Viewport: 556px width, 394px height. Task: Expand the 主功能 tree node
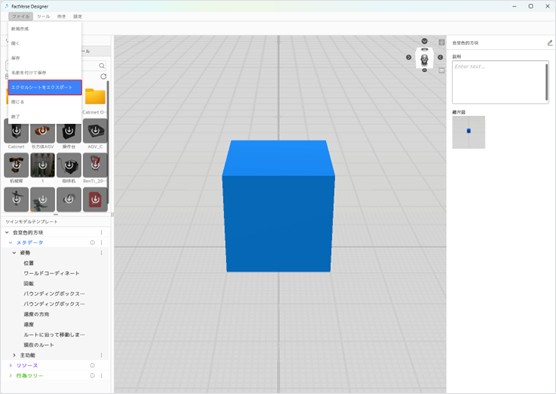click(x=14, y=355)
